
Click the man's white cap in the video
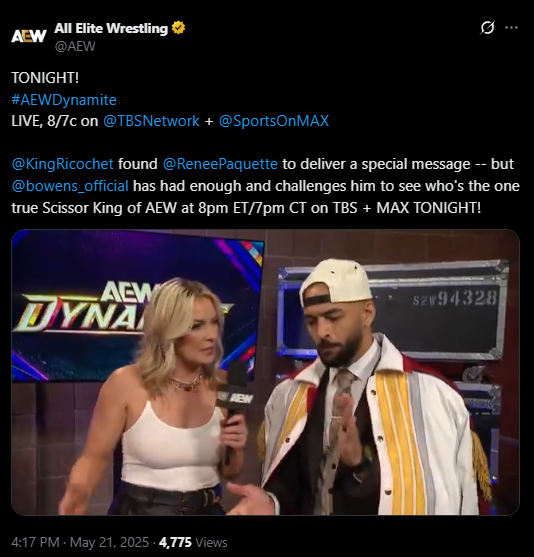(x=336, y=281)
